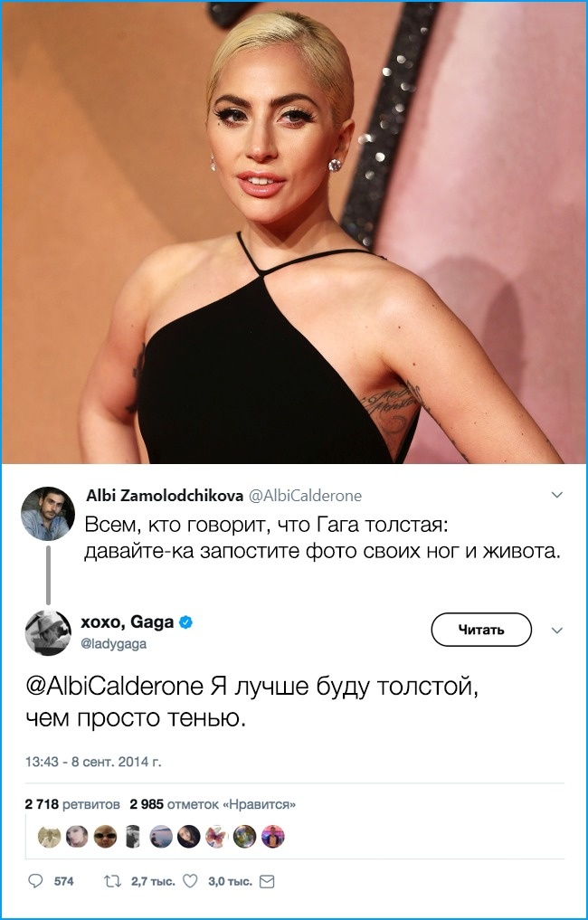The image size is (588, 920).
Task: Click @AlbiCalderone mention in reply text
Action: point(114,687)
